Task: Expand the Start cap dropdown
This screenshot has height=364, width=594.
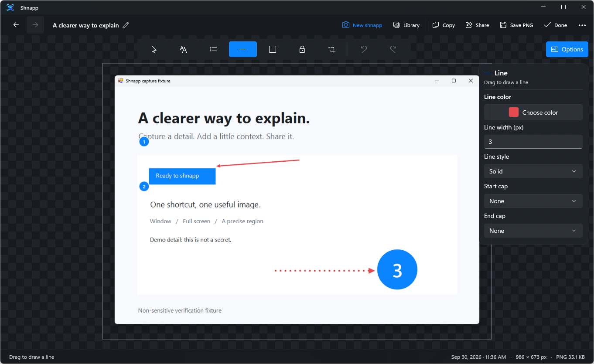Action: 533,201
